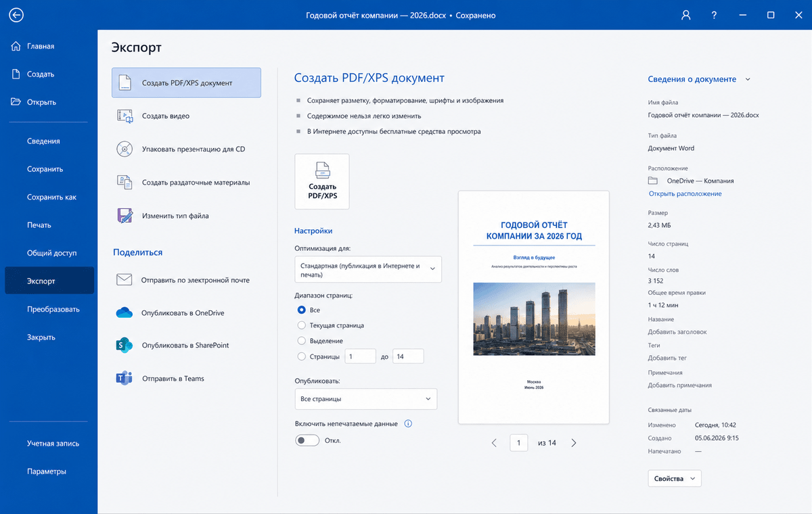Toggle Включить непечатаемые данные switch

click(x=307, y=440)
